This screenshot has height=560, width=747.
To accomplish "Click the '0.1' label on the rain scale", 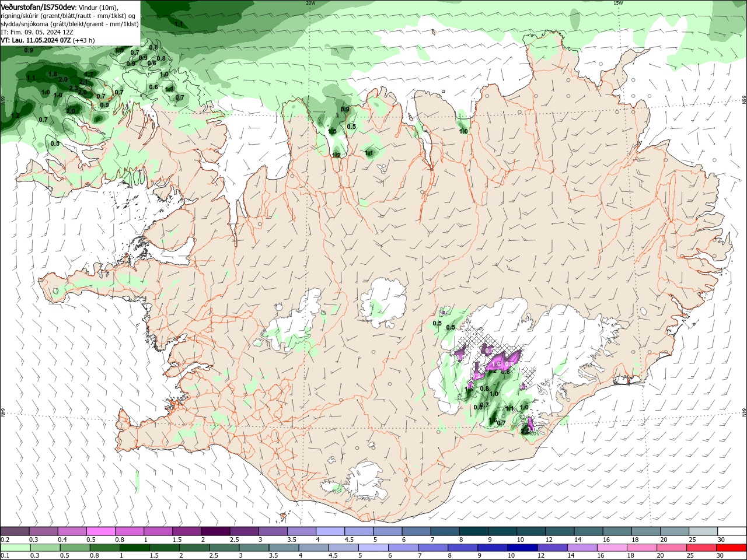I will [5, 556].
